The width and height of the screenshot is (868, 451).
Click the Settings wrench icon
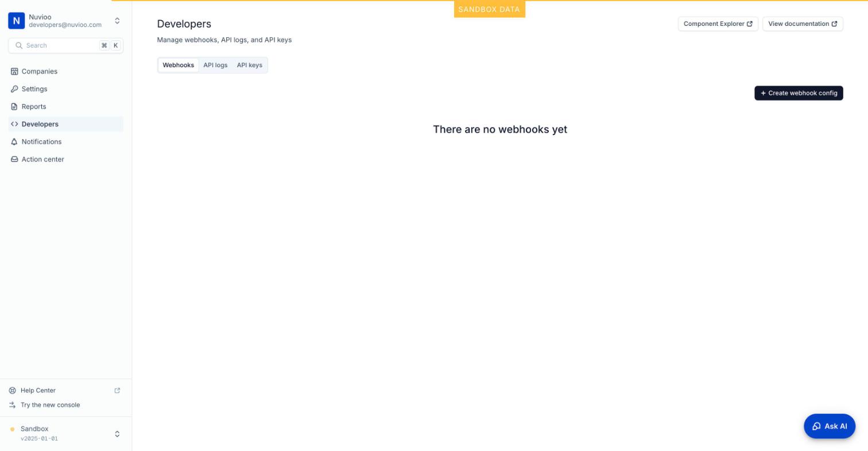pos(14,89)
